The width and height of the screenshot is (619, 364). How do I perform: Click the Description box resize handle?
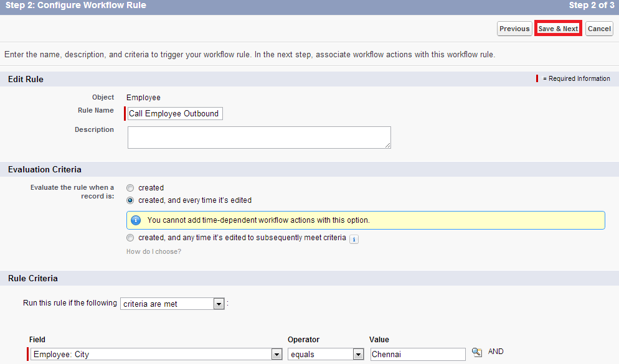tap(388, 146)
